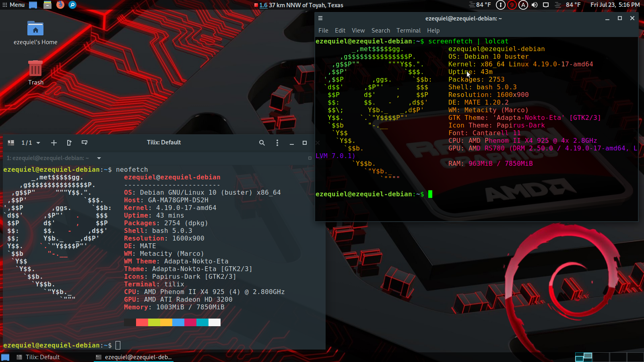Click the circled A indicator icon
This screenshot has width=644, height=362.
click(523, 5)
